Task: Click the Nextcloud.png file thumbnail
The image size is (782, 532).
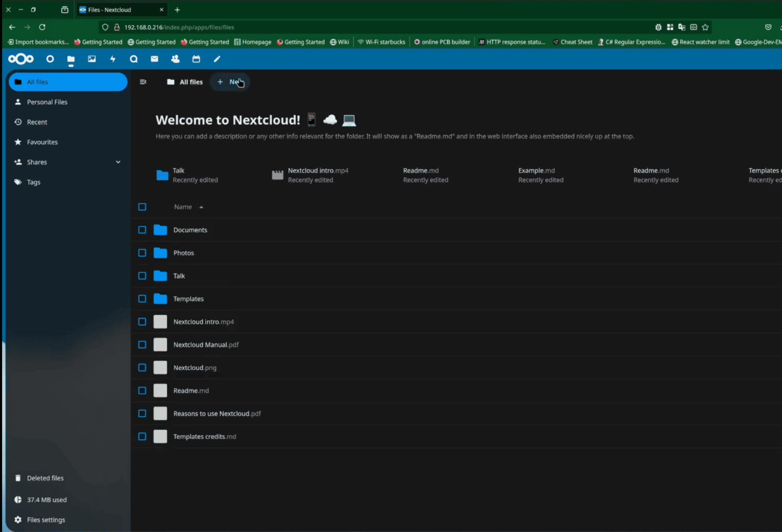Action: pyautogui.click(x=160, y=367)
